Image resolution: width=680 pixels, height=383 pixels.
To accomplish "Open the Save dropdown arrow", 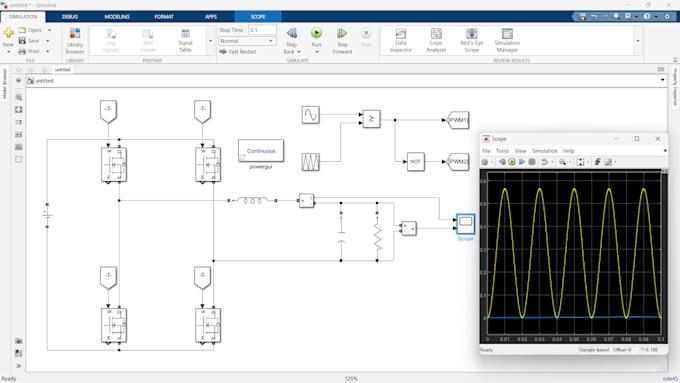I will [48, 41].
